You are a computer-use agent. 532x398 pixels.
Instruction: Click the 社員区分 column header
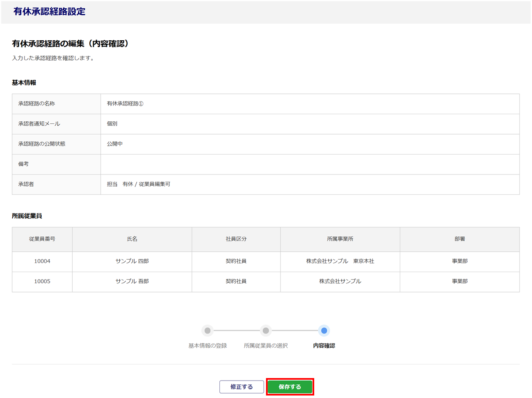click(x=236, y=239)
